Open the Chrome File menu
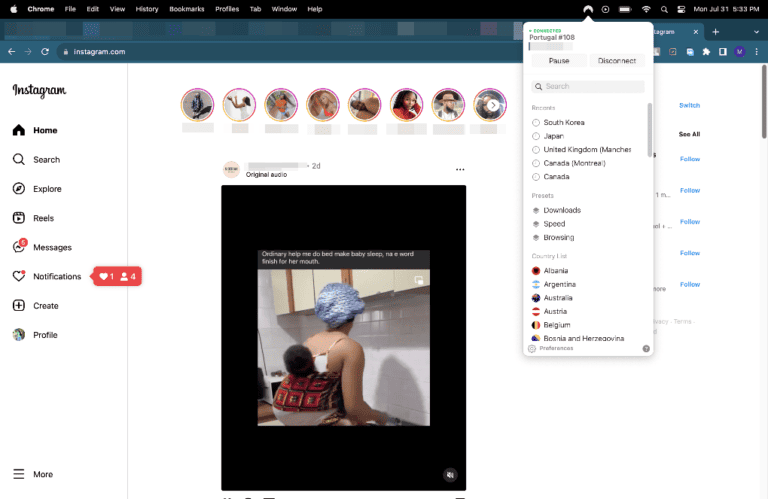Screen dimensions: 768x499 tap(70, 9)
